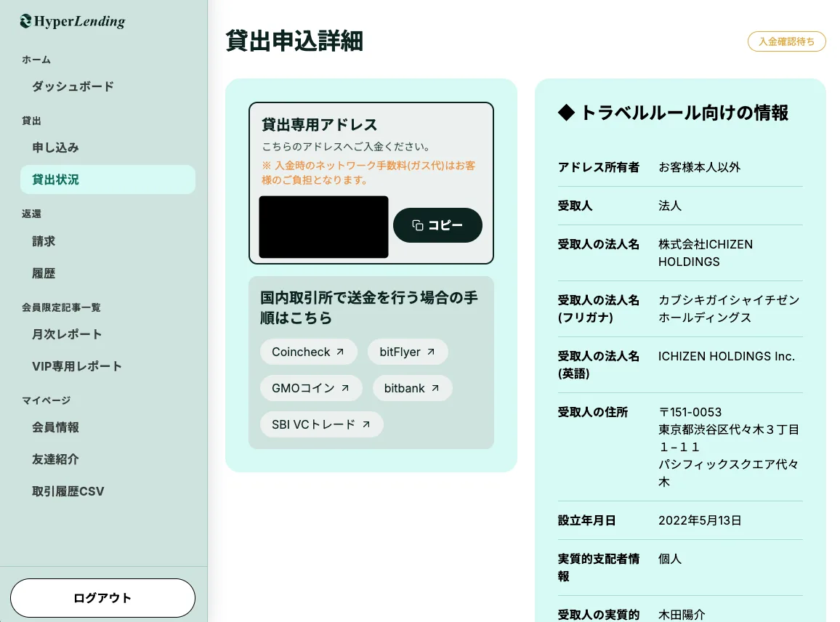This screenshot has height=622, width=840.
Task: Click the 入金確認待ち status badge
Action: [x=786, y=41]
